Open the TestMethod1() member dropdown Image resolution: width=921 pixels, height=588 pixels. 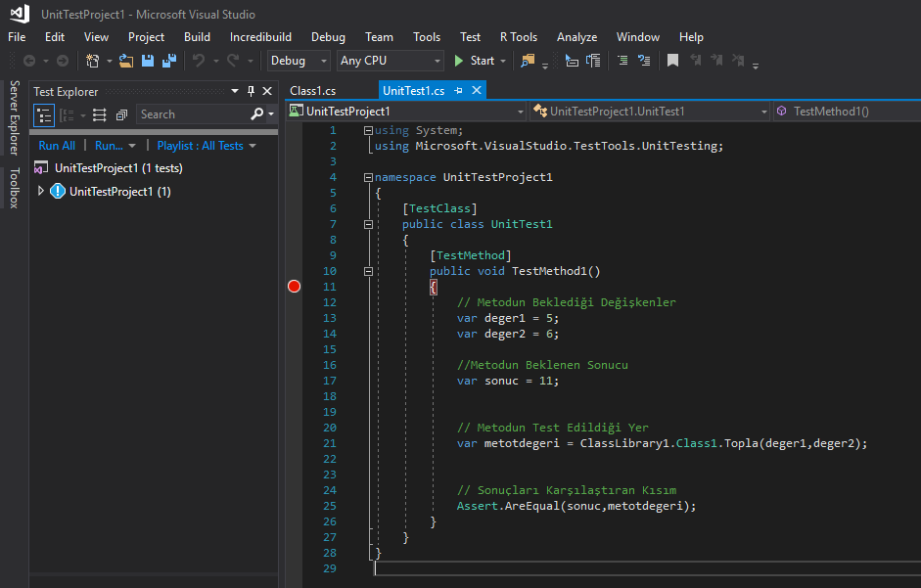point(848,112)
